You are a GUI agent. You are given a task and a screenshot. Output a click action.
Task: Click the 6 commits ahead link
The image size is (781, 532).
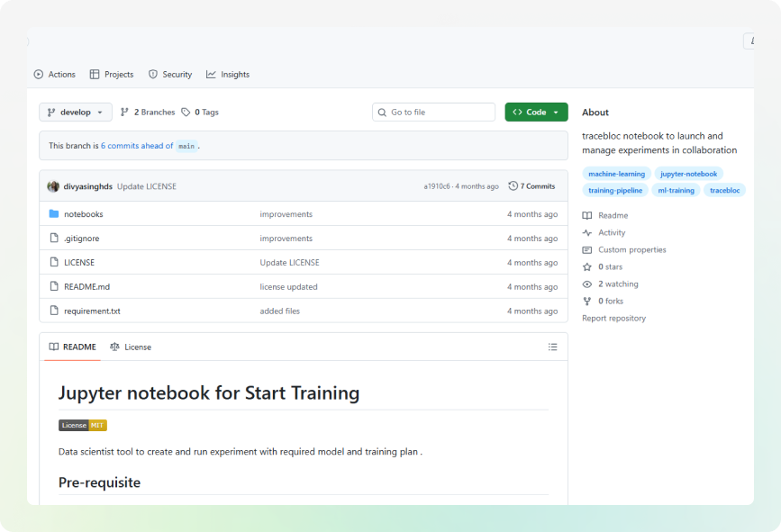pos(137,146)
